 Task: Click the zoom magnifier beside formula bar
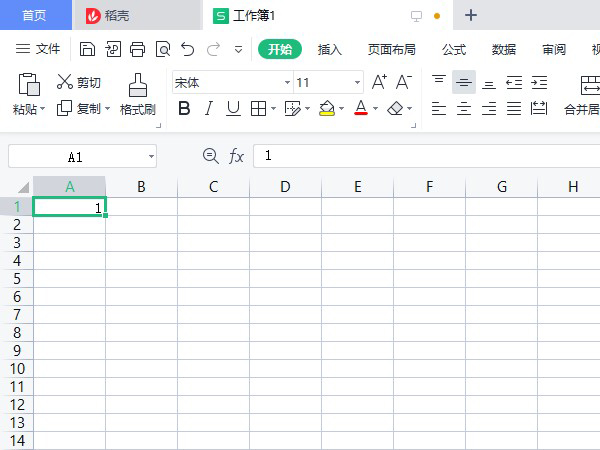tap(210, 156)
